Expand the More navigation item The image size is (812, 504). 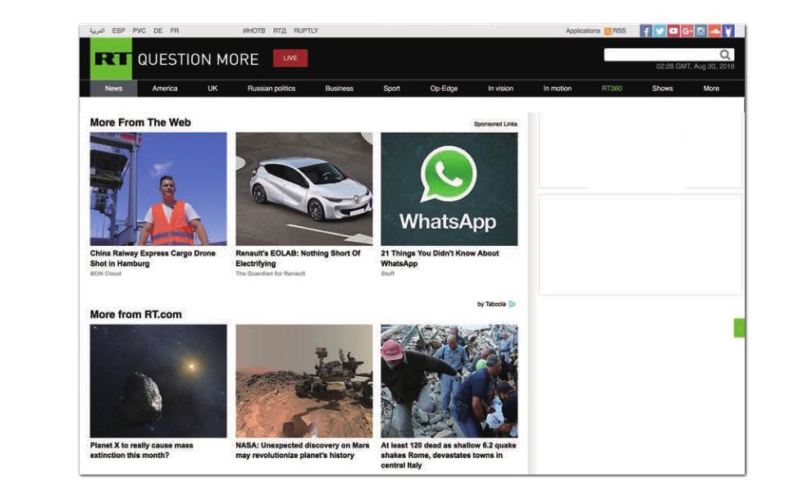(x=711, y=89)
